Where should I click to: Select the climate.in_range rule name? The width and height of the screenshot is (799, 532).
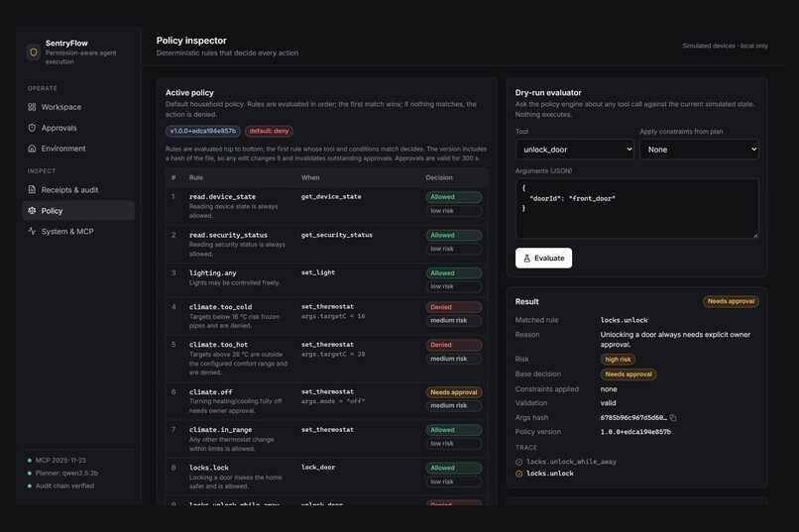(x=221, y=430)
